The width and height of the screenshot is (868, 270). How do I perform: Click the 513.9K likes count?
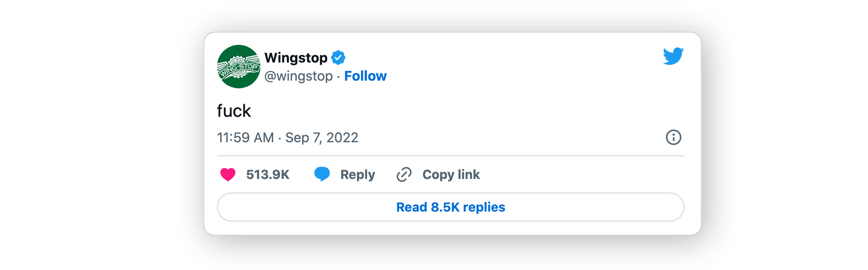268,174
